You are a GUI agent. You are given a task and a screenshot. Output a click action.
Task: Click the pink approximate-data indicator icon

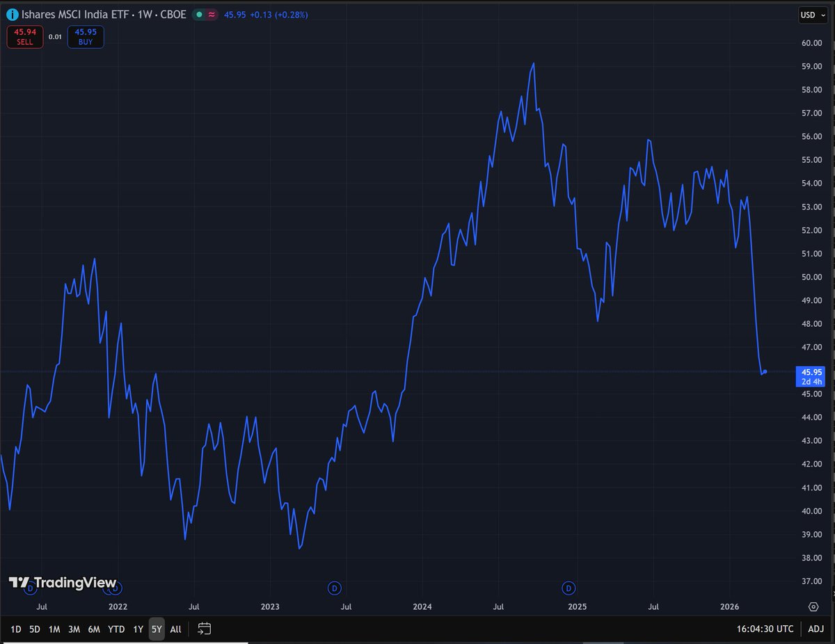pos(211,15)
